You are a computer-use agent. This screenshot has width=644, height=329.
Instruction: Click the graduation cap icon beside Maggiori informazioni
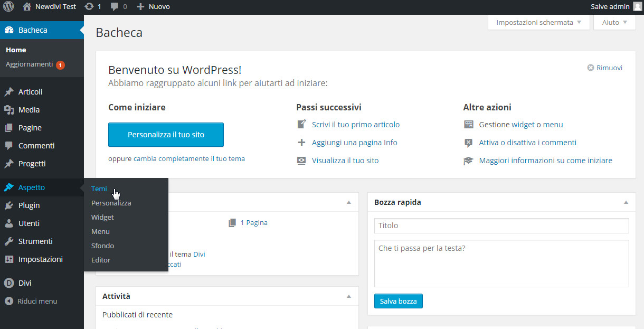pyautogui.click(x=469, y=161)
